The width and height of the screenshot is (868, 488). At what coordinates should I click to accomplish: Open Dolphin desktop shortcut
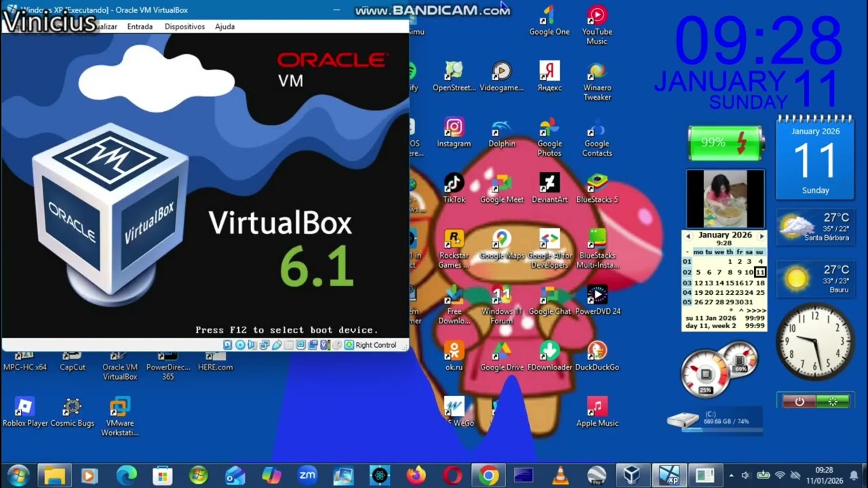pyautogui.click(x=502, y=132)
